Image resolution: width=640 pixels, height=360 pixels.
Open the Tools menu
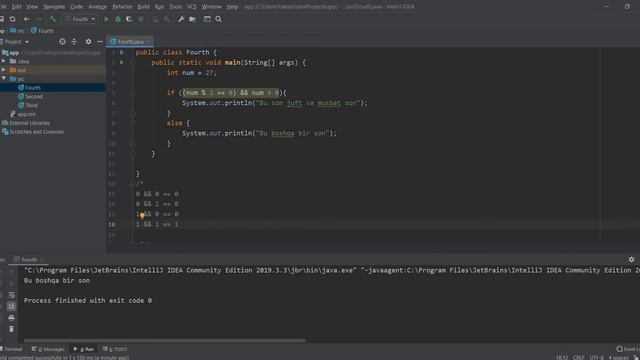[x=176, y=7]
